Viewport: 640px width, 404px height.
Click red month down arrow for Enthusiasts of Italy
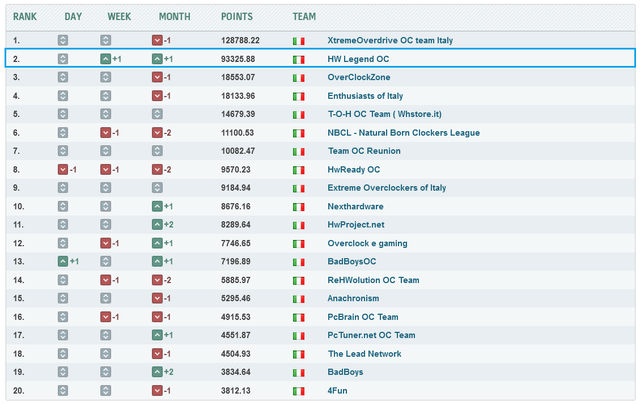157,96
